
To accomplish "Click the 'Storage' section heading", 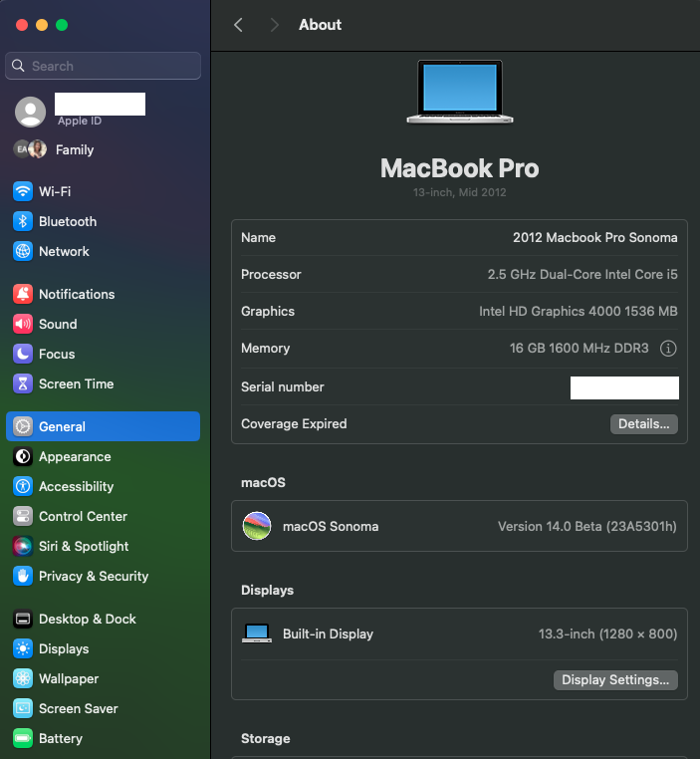I will pyautogui.click(x=266, y=738).
